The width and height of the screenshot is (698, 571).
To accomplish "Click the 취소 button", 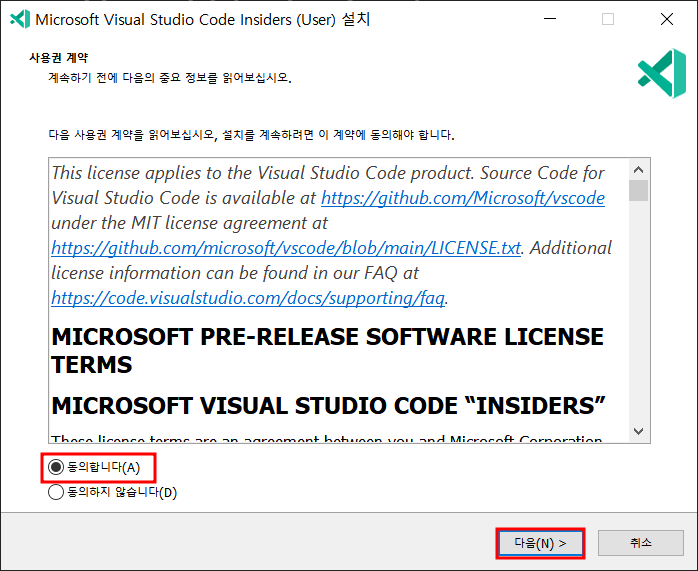I will point(641,543).
